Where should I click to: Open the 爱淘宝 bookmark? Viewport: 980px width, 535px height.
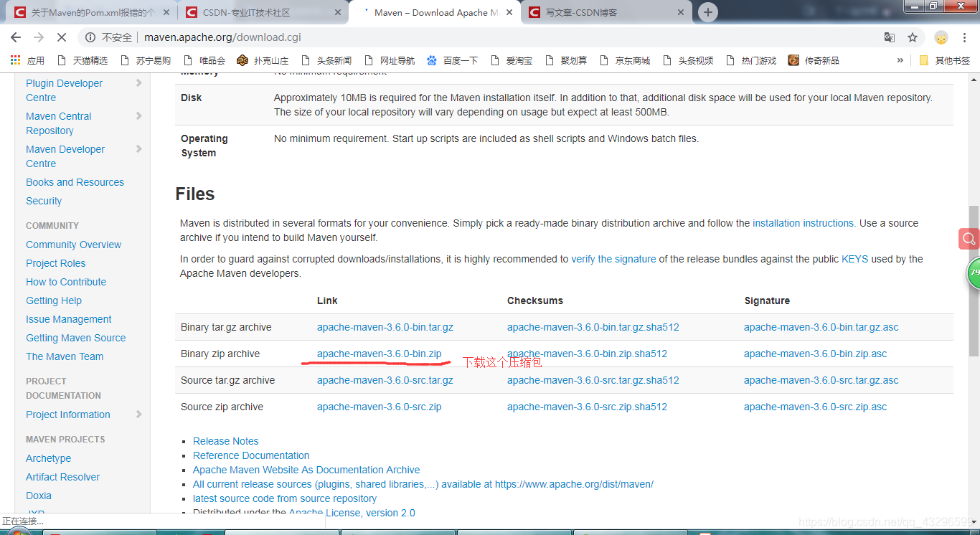click(512, 60)
